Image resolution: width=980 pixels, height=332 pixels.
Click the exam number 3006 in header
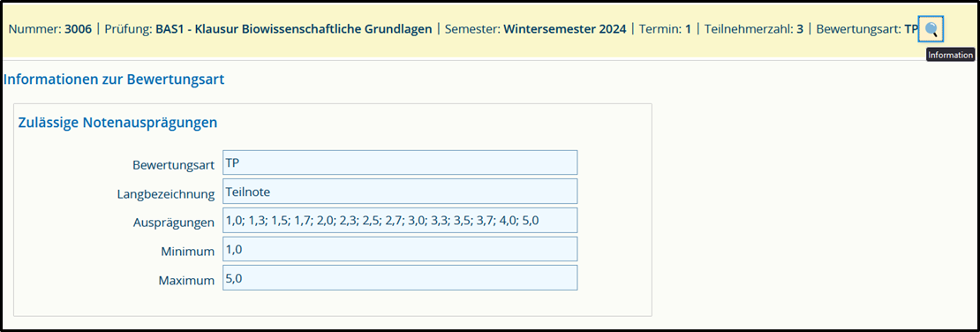[78, 29]
